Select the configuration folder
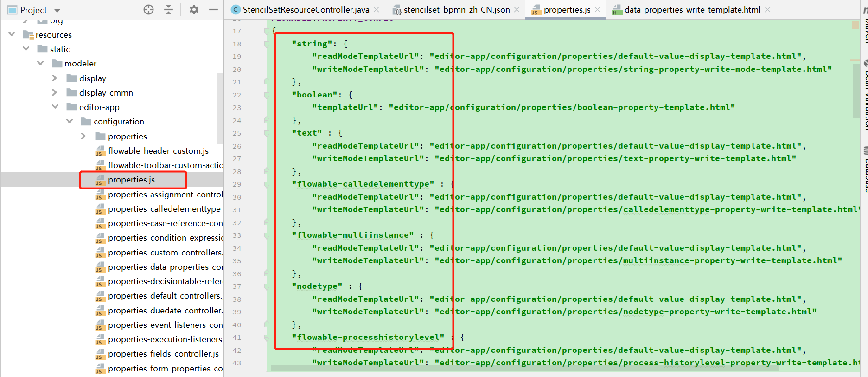The width and height of the screenshot is (868, 377). tap(119, 121)
